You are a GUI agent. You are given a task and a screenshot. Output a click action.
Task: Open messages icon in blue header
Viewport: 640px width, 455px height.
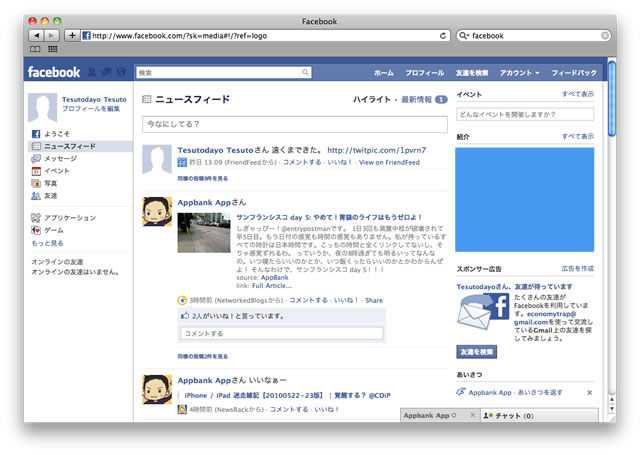(107, 72)
